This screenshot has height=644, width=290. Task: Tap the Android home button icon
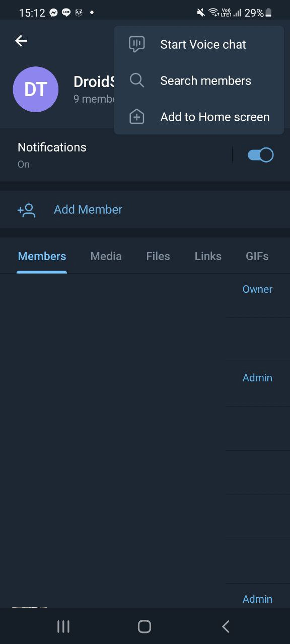coord(144,626)
